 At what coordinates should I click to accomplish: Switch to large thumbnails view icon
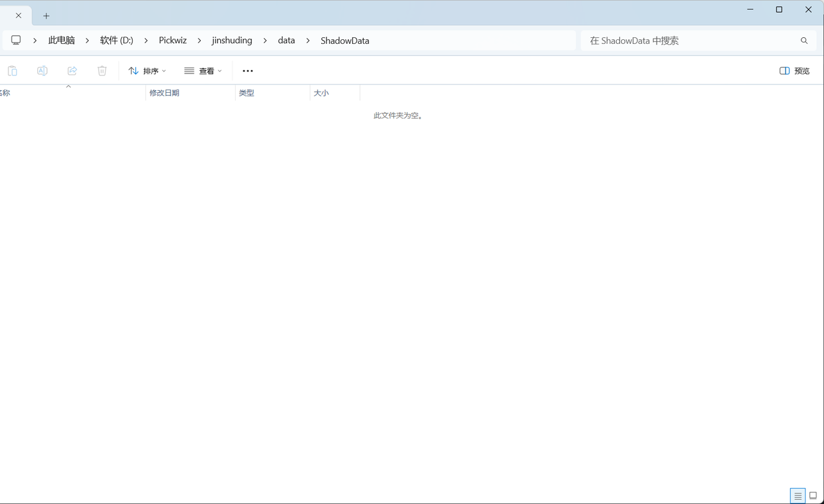tap(813, 496)
